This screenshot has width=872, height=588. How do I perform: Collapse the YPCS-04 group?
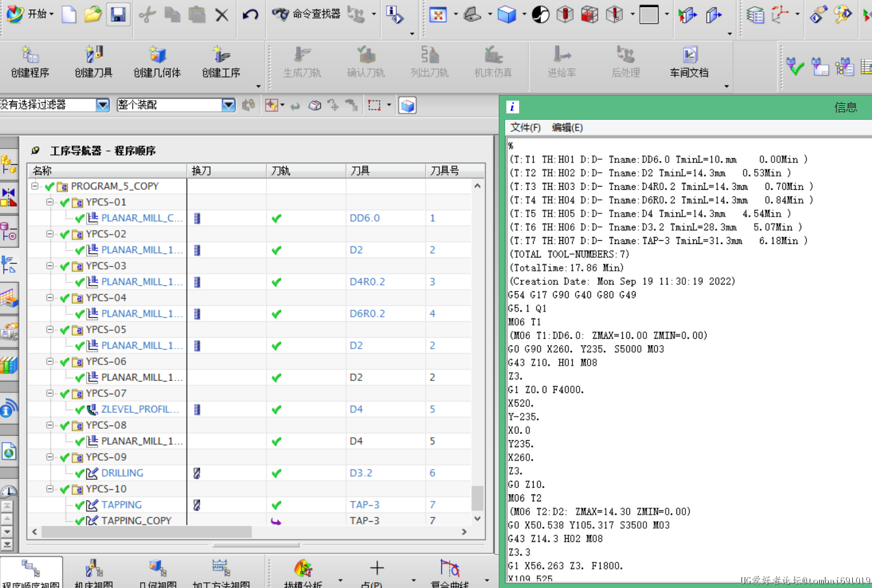point(50,298)
